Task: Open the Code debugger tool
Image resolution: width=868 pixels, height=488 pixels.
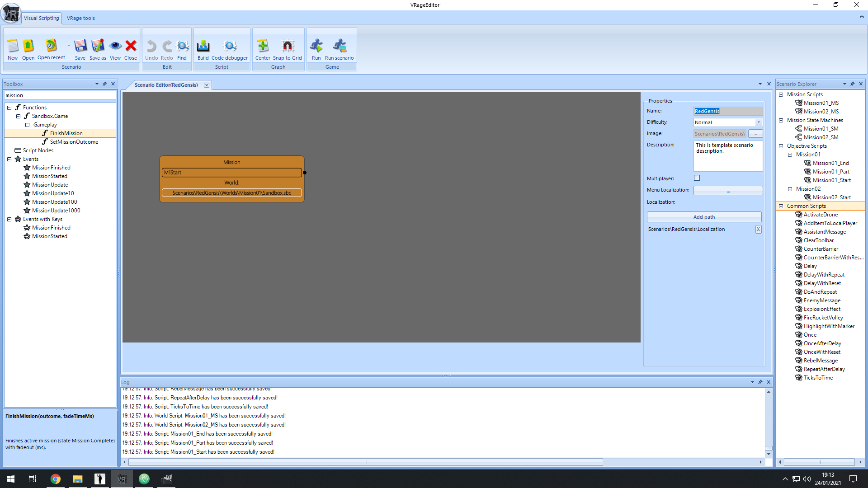Action: tap(230, 49)
